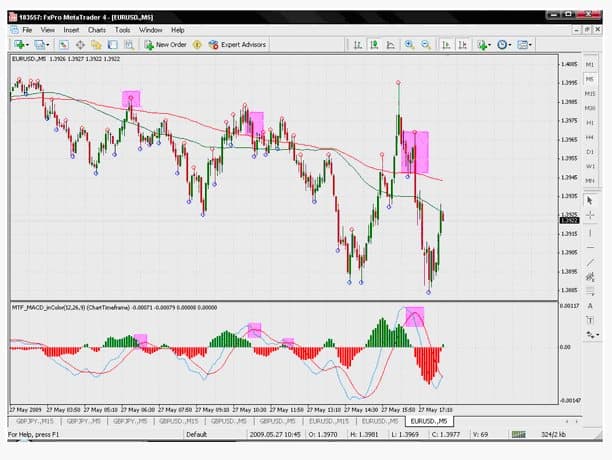The width and height of the screenshot is (612, 460).
Task: Open the Charts menu
Action: [97, 30]
